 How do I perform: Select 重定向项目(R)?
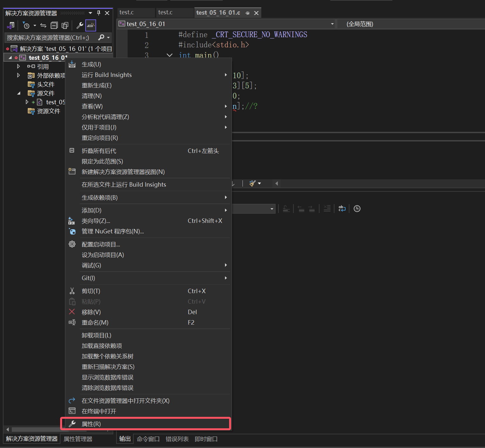tap(148, 138)
